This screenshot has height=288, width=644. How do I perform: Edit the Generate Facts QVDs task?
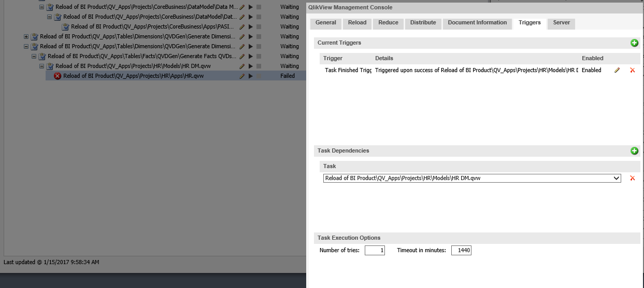pyautogui.click(x=242, y=56)
